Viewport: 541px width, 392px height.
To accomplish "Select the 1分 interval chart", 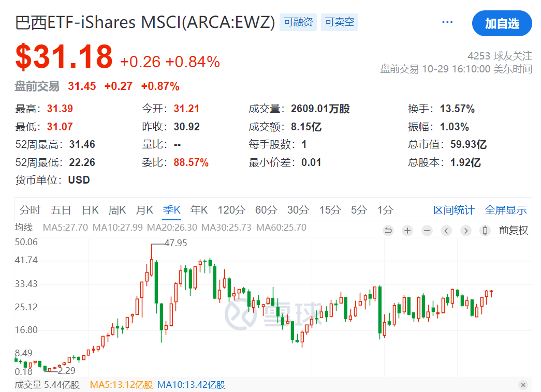I will (x=385, y=210).
